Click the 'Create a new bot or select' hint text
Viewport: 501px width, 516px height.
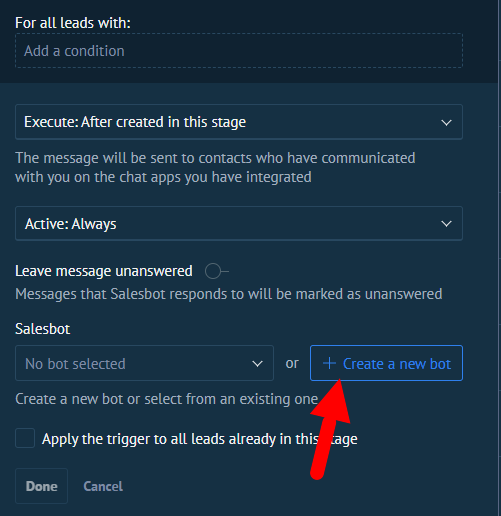tap(166, 399)
